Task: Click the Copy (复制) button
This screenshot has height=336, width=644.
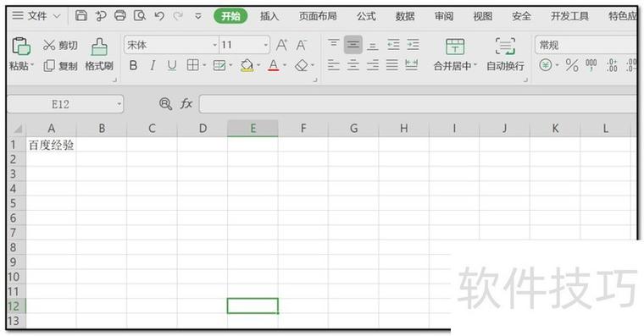Action: pos(60,66)
